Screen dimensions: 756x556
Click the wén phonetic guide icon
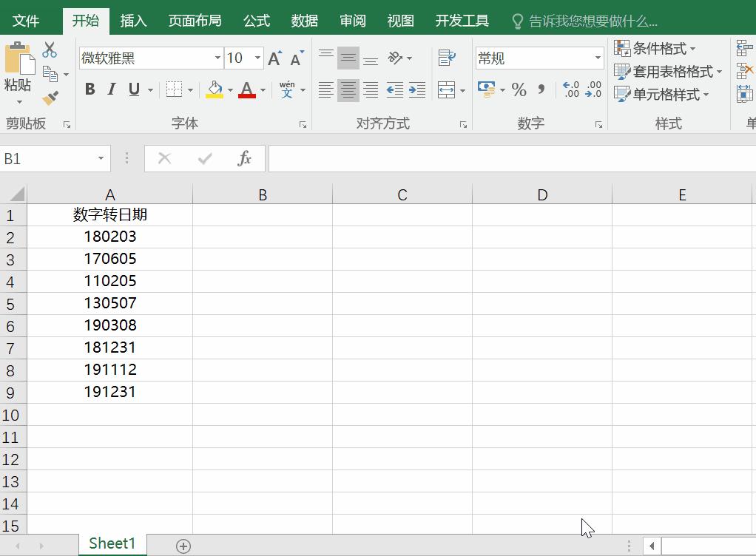click(x=287, y=89)
